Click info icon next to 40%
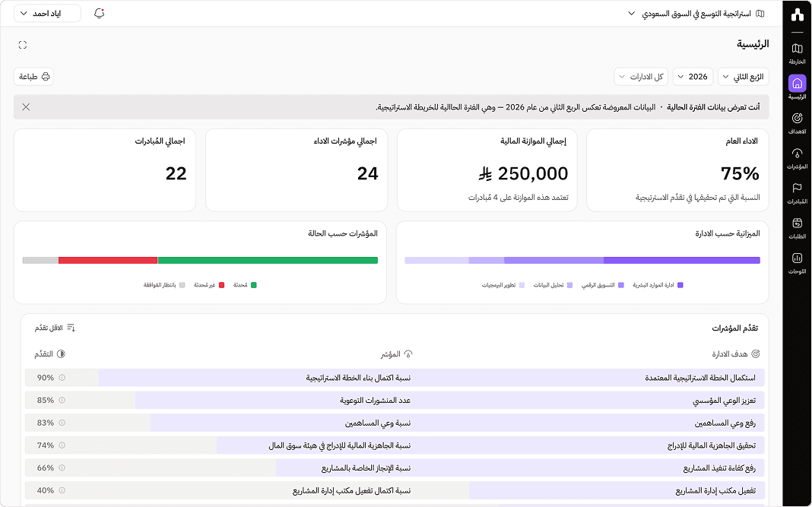 pos(62,490)
